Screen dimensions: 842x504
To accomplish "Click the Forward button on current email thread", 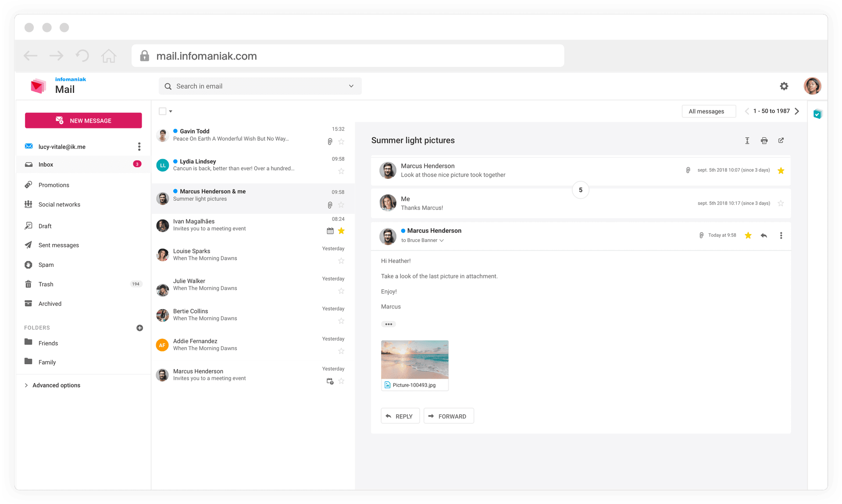I will (447, 416).
